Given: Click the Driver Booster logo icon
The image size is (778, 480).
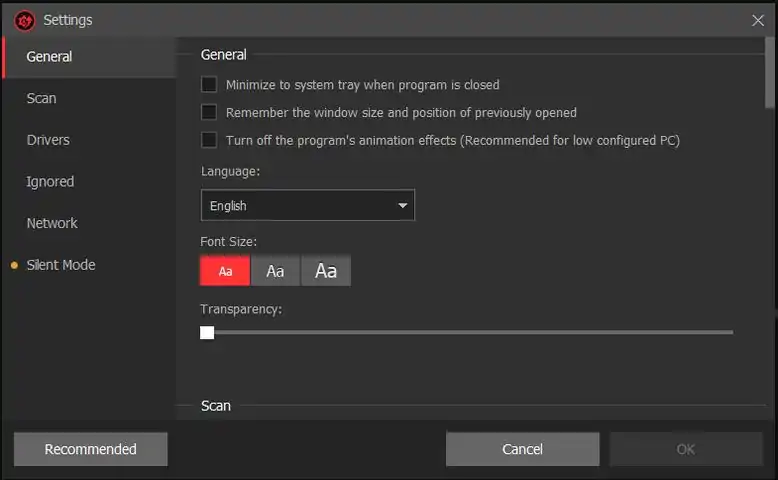Looking at the screenshot, I should pyautogui.click(x=25, y=20).
